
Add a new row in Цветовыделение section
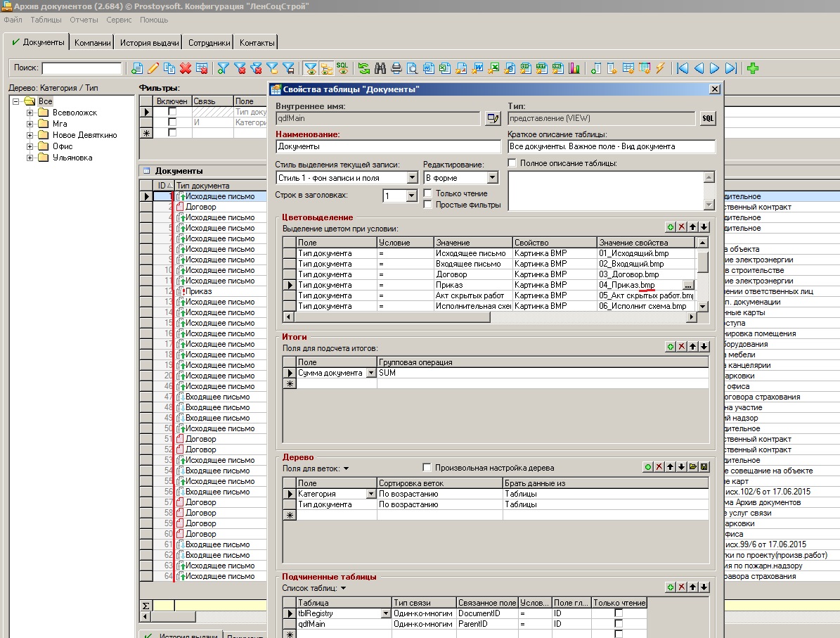(671, 227)
